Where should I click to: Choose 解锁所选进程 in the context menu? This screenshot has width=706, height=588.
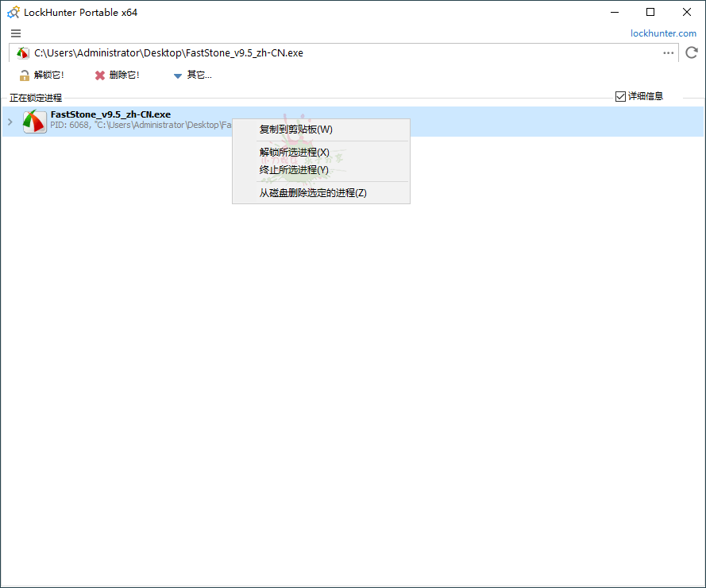point(293,152)
